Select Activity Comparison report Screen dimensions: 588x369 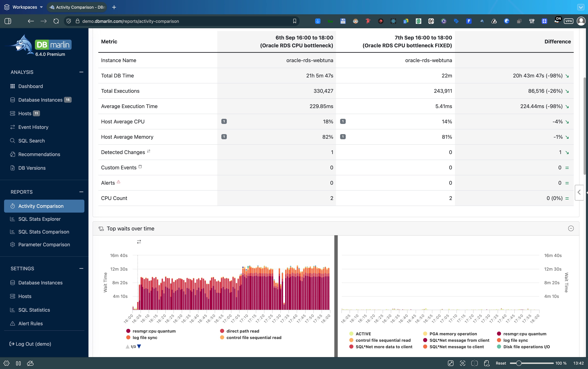[x=44, y=206]
